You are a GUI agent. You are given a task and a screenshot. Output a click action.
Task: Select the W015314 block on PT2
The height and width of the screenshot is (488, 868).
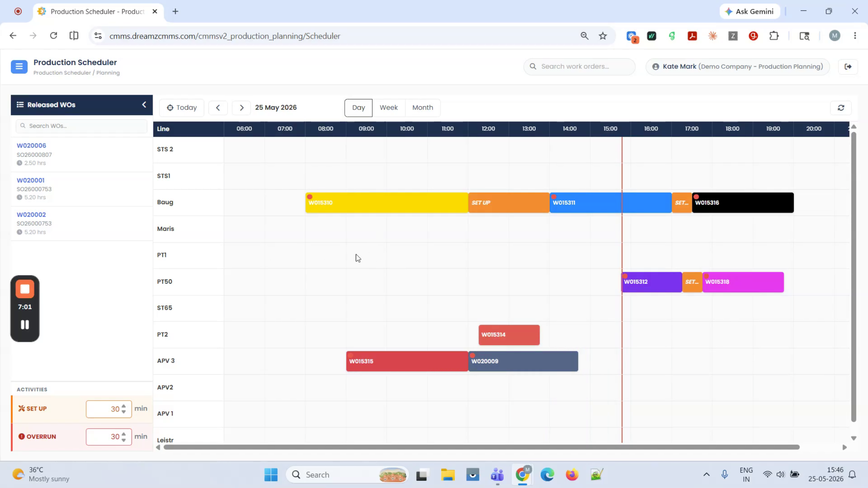(509, 335)
